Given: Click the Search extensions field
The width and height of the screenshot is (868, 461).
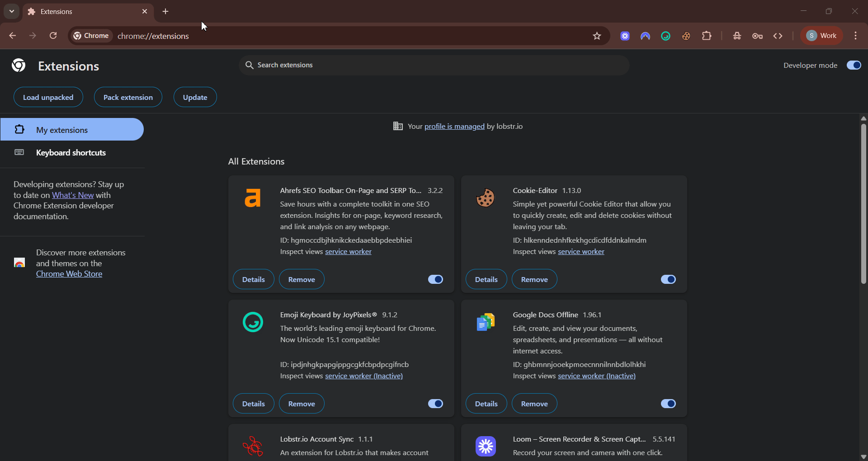Looking at the screenshot, I should [434, 65].
